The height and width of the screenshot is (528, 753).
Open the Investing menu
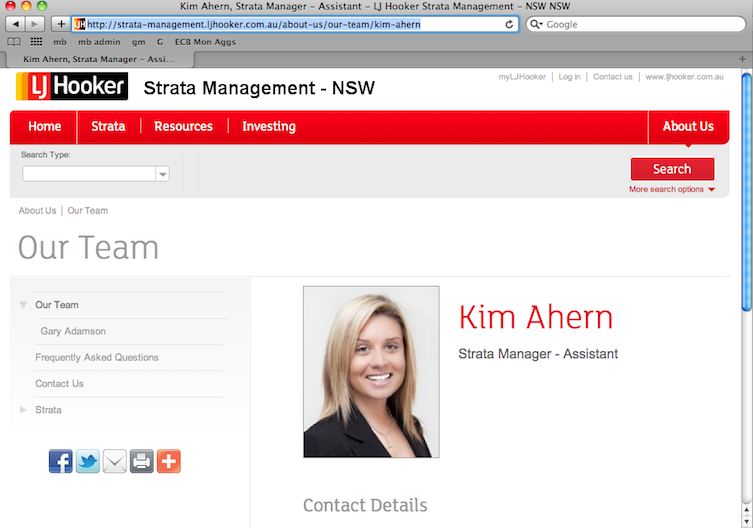coord(269,126)
